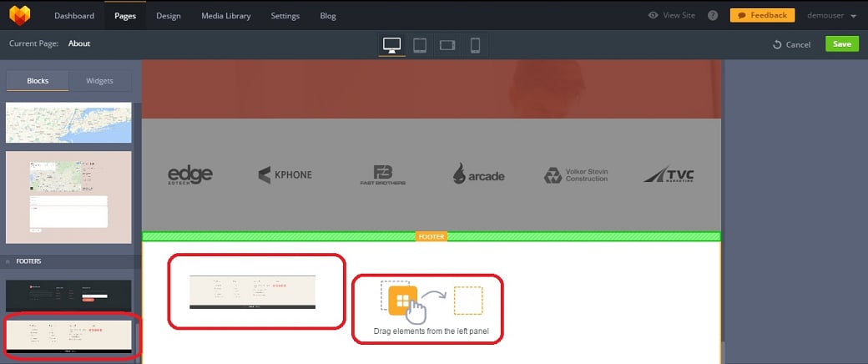
Task: Switch to tablet portrait preview icon
Action: point(420,45)
